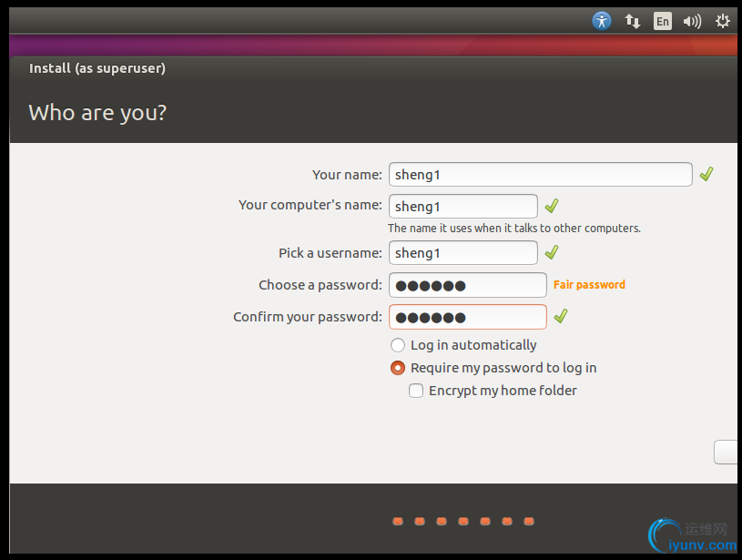Open the power gear system menu

point(722,21)
